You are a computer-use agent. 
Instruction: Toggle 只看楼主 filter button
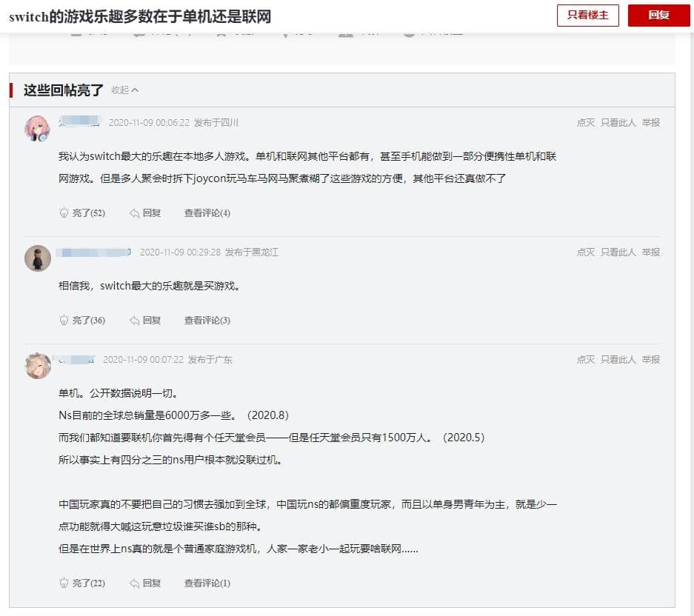[x=587, y=16]
